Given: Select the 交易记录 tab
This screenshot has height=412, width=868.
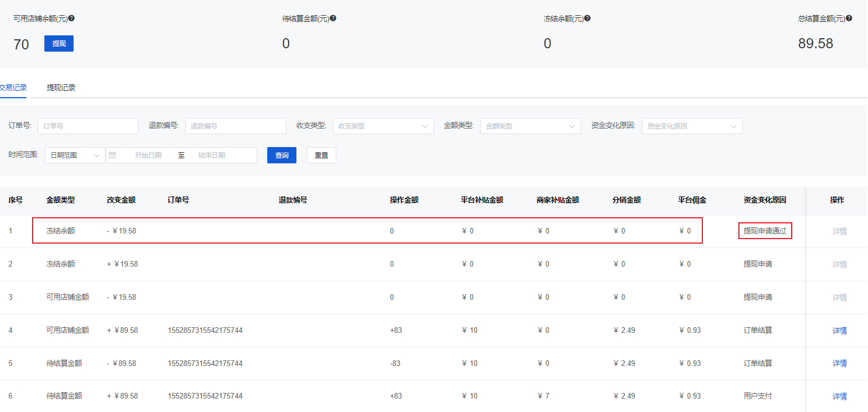Looking at the screenshot, I should pyautogui.click(x=13, y=88).
